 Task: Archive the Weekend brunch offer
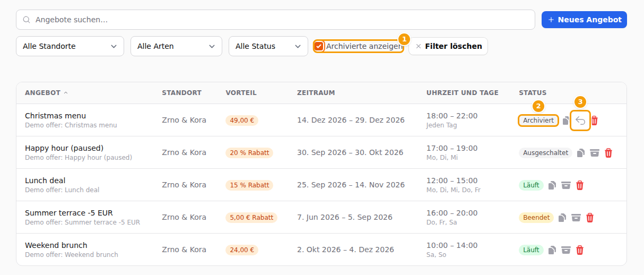coord(566,250)
